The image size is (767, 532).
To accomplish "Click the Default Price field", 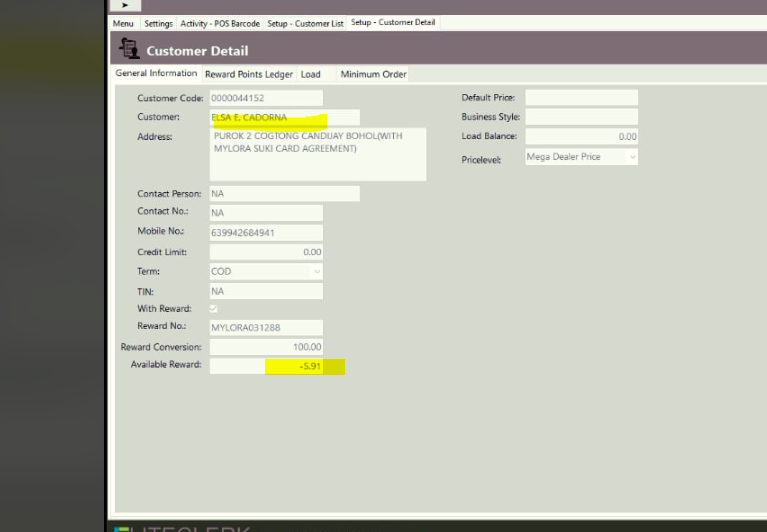I will (581, 98).
